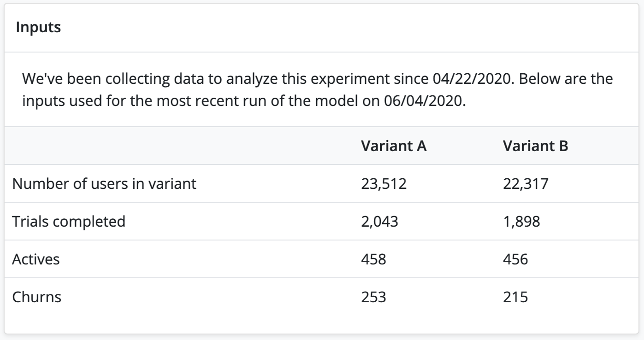The width and height of the screenshot is (644, 340).
Task: Select Variant A churns value 253
Action: point(373,297)
